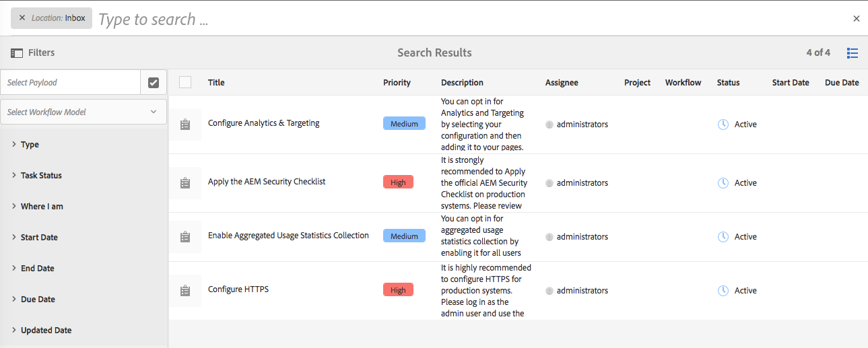Expand the Due Date filter section

(37, 299)
